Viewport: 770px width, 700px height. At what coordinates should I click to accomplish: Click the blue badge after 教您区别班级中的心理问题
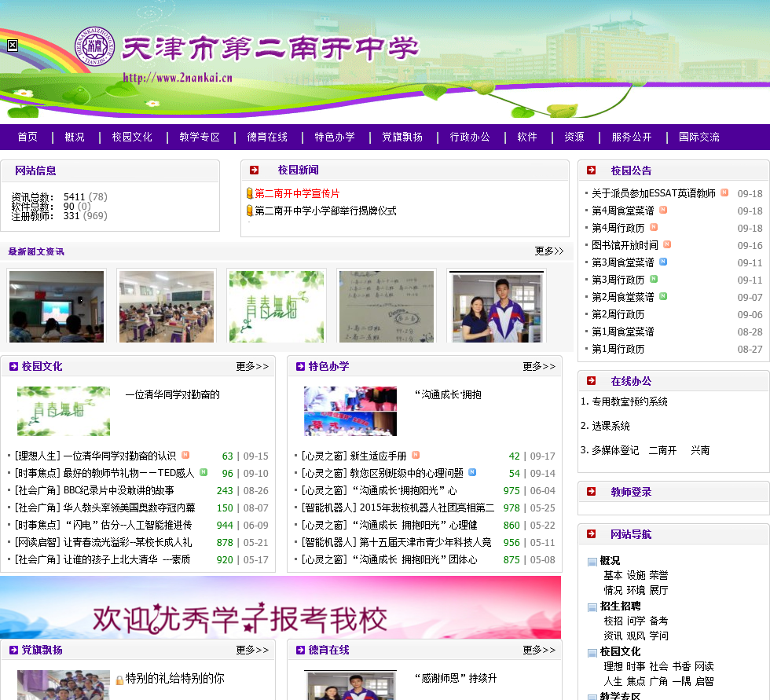coord(472,472)
